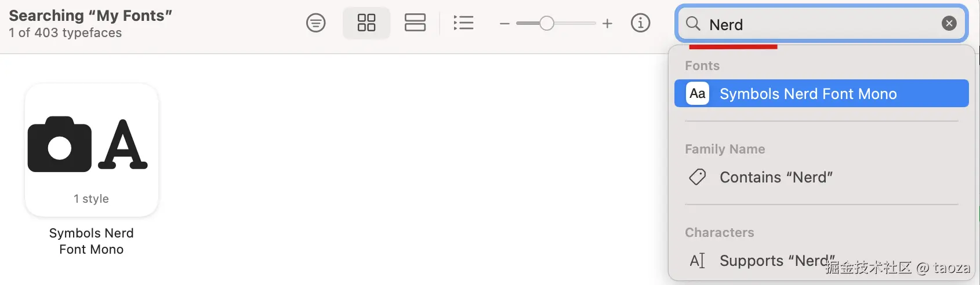Screen dimensions: 980x285
Task: Click the text cursor characters icon
Action: pos(698,261)
